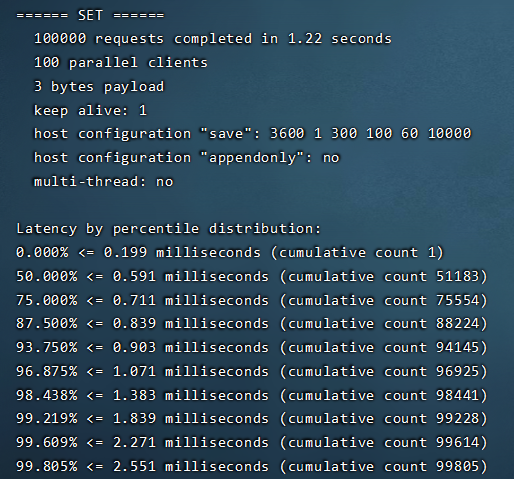Click the 99.805% percentile row

252,466
